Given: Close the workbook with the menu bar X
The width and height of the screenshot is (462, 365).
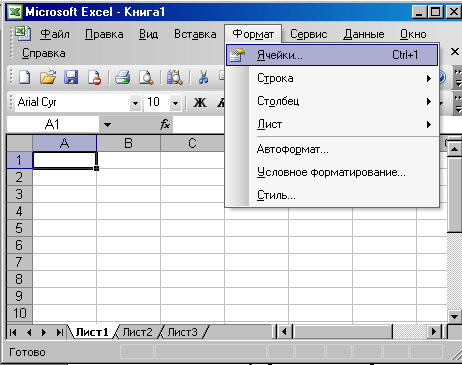Looking at the screenshot, I should pos(455,52).
